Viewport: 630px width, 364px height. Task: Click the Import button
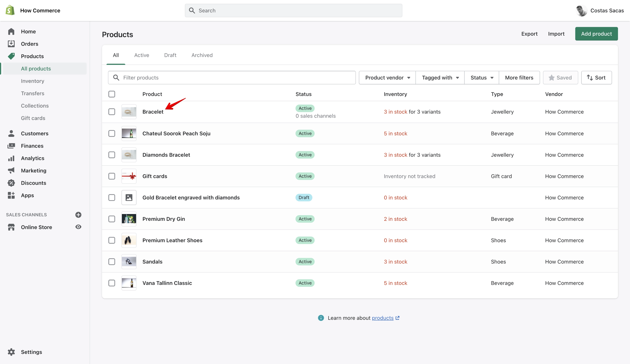[x=556, y=34]
